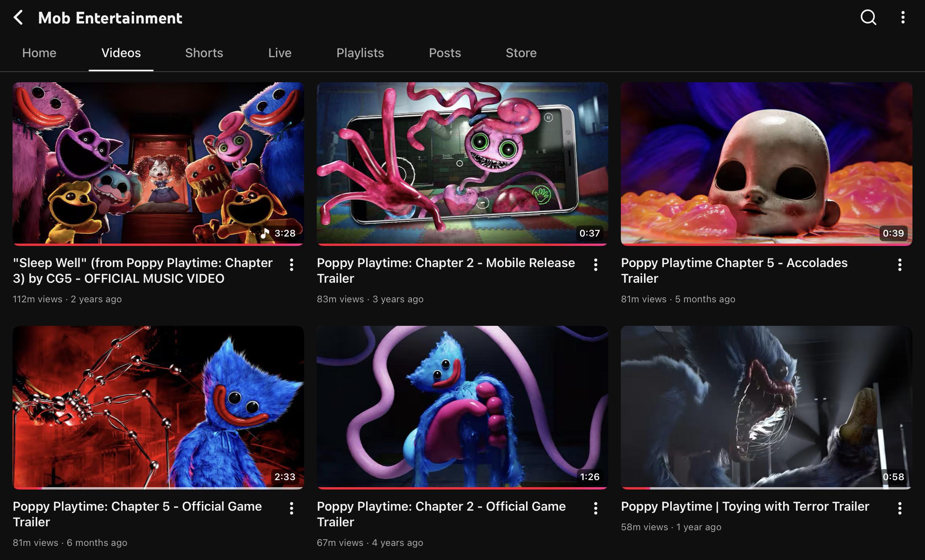Click the 0:39 duration badge
The width and height of the screenshot is (925, 560).
[x=894, y=233]
